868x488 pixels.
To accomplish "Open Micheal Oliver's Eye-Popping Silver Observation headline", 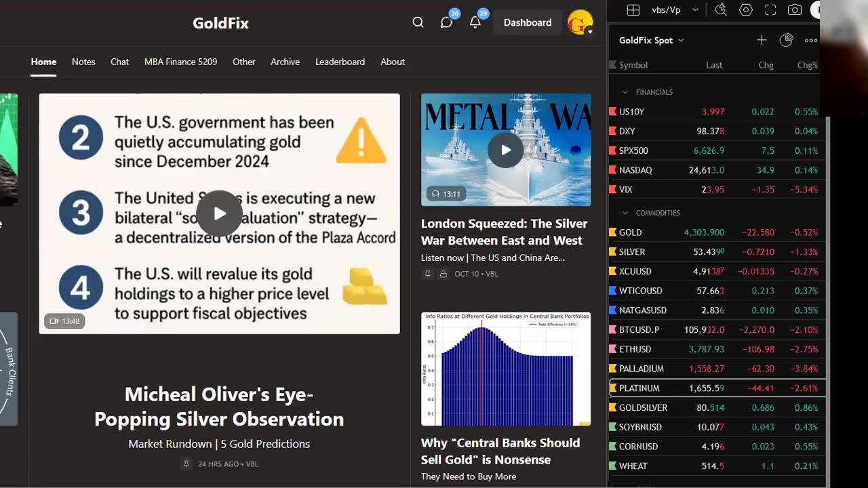I will [219, 407].
